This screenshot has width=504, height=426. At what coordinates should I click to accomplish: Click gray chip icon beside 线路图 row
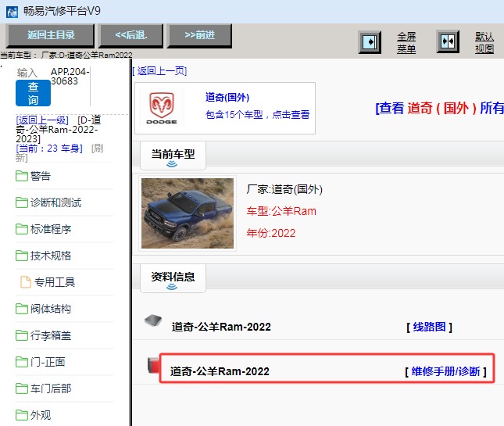pos(153,320)
